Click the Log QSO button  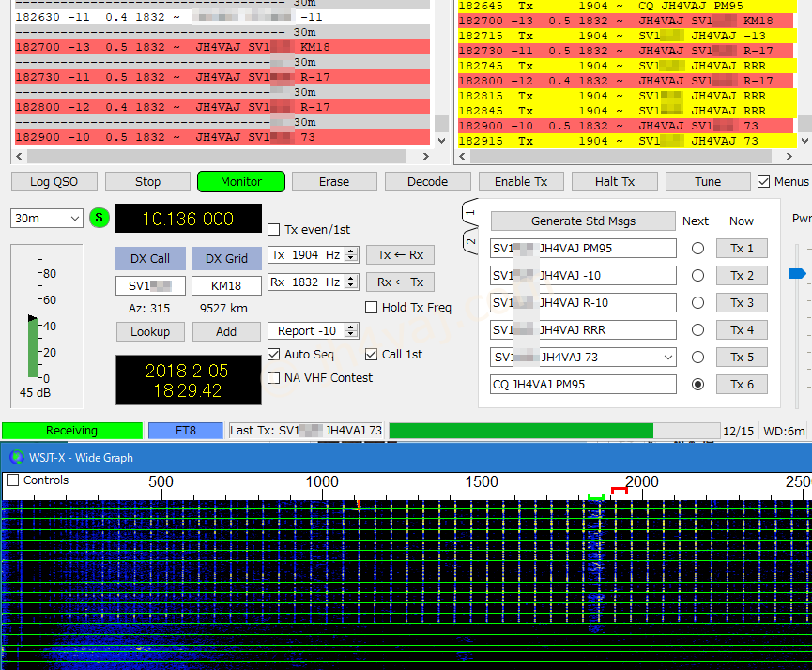[54, 182]
